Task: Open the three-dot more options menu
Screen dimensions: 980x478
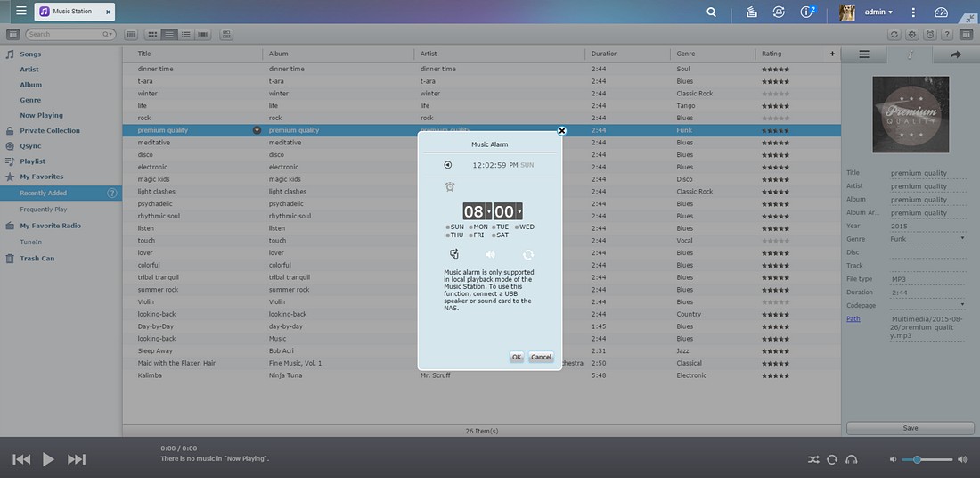Action: point(913,12)
